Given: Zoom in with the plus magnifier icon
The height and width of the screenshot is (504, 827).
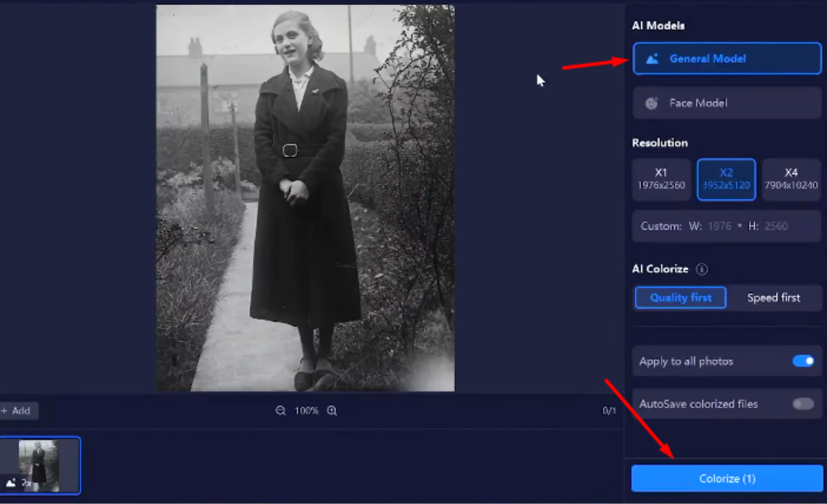Looking at the screenshot, I should 332,411.
